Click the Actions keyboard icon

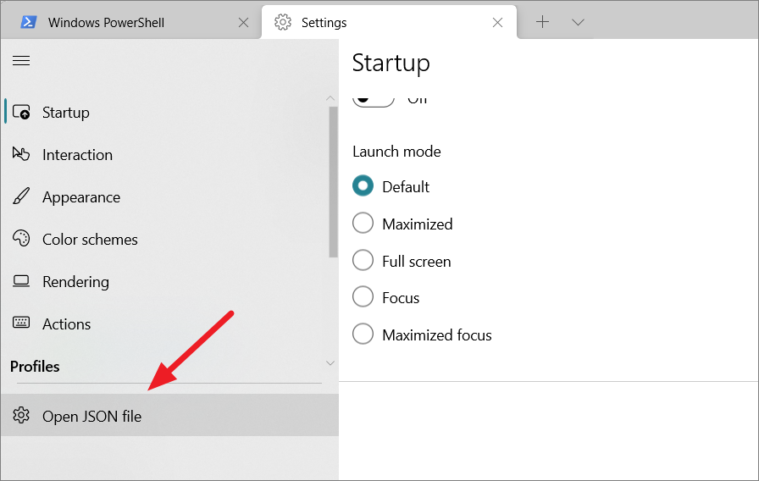(21, 323)
